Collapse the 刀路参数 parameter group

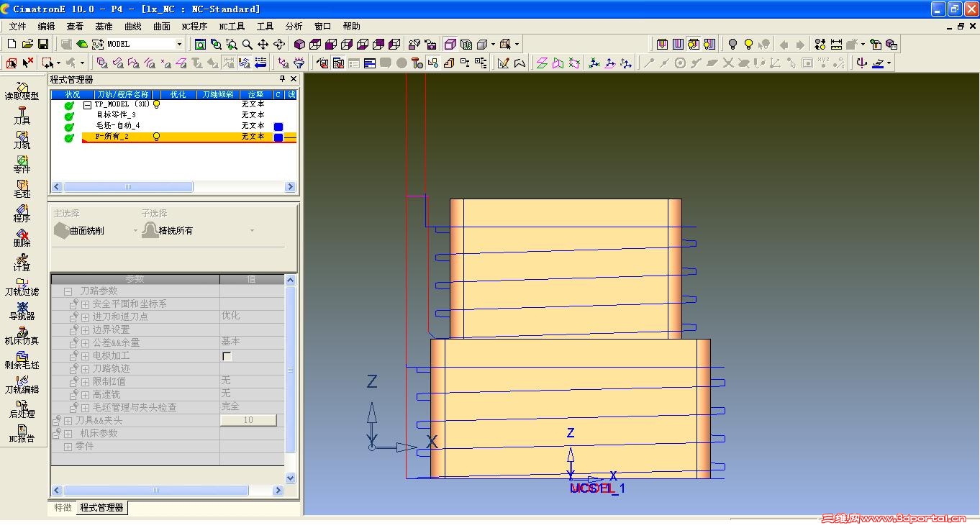68,291
